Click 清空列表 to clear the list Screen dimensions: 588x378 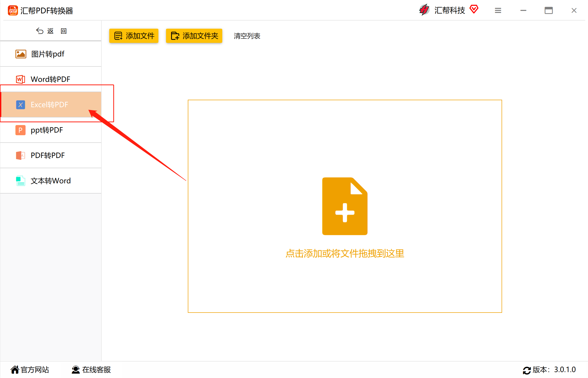point(247,36)
